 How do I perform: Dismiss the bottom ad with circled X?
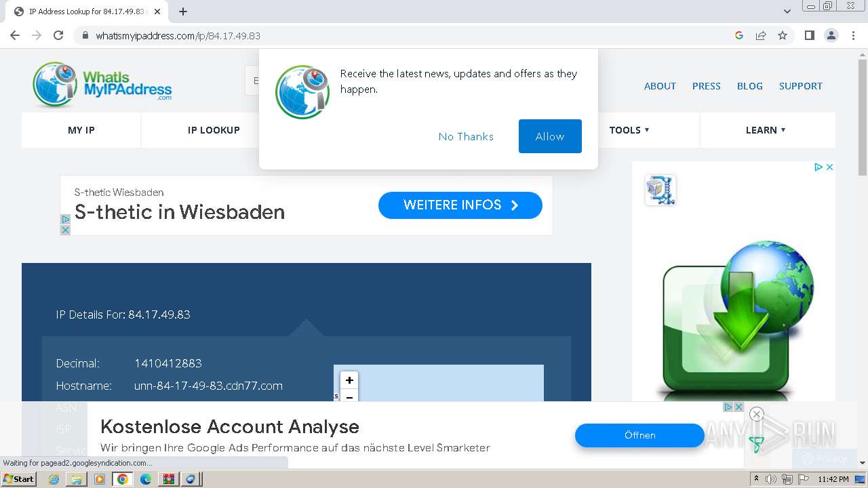point(757,414)
